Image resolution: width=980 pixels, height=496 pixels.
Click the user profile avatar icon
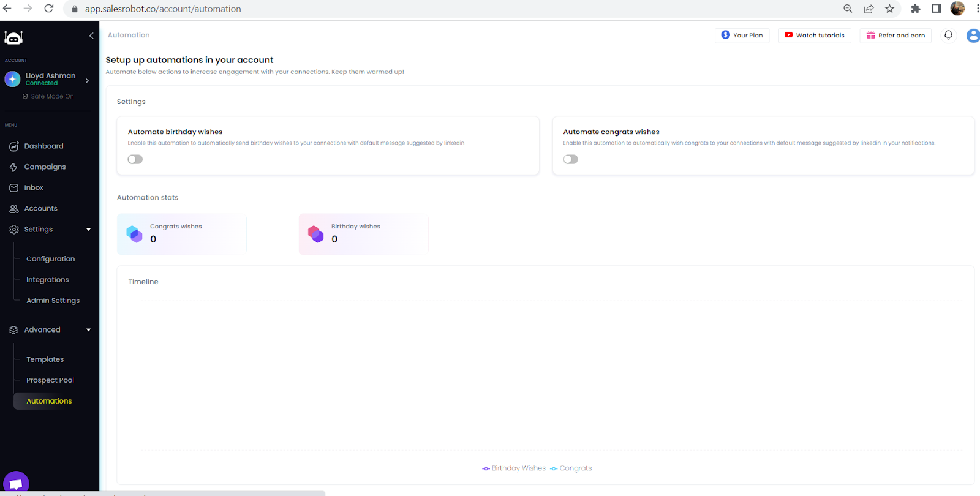point(973,36)
